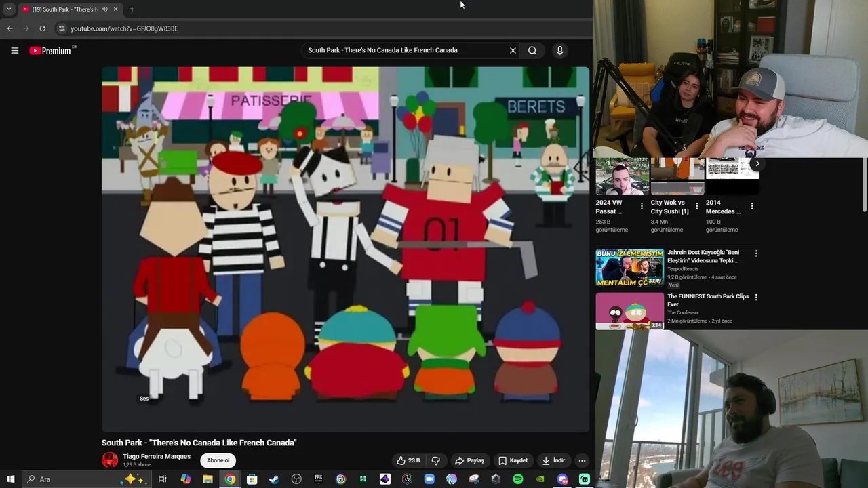The height and width of the screenshot is (488, 868).
Task: Switch to Chrome in the taskbar
Action: pyautogui.click(x=230, y=479)
